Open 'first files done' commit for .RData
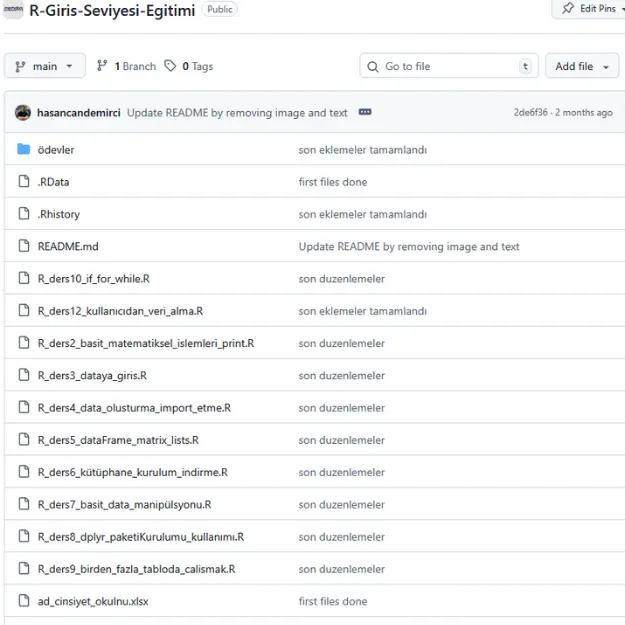This screenshot has width=625, height=625. click(x=333, y=182)
